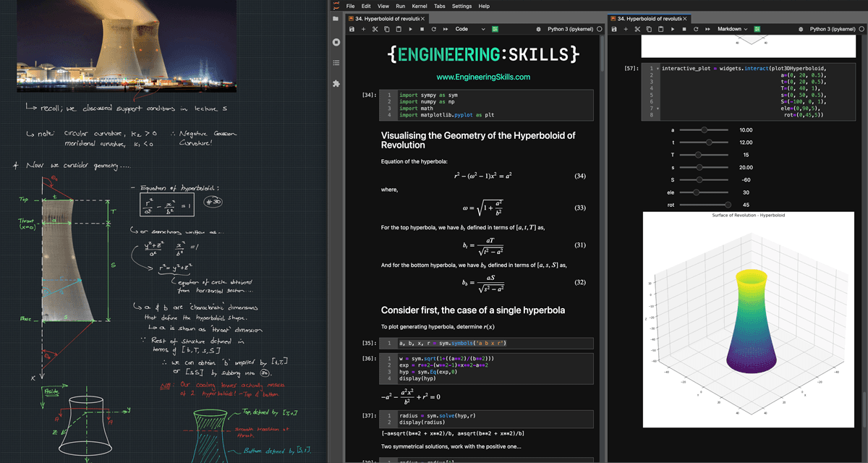This screenshot has height=463, width=868.
Task: Open the Settings menu
Action: 461,6
